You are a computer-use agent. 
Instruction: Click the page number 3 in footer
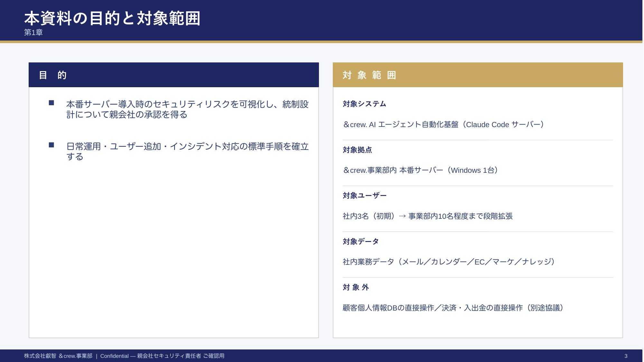point(626,356)
